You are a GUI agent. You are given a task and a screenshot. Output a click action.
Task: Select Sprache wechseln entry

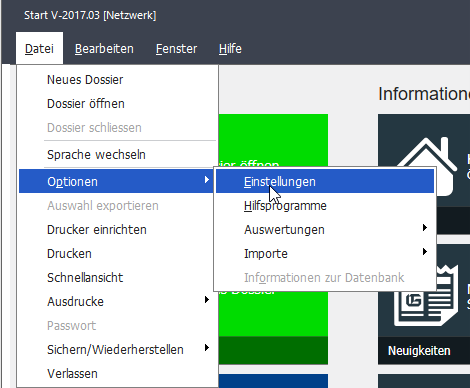(117, 155)
